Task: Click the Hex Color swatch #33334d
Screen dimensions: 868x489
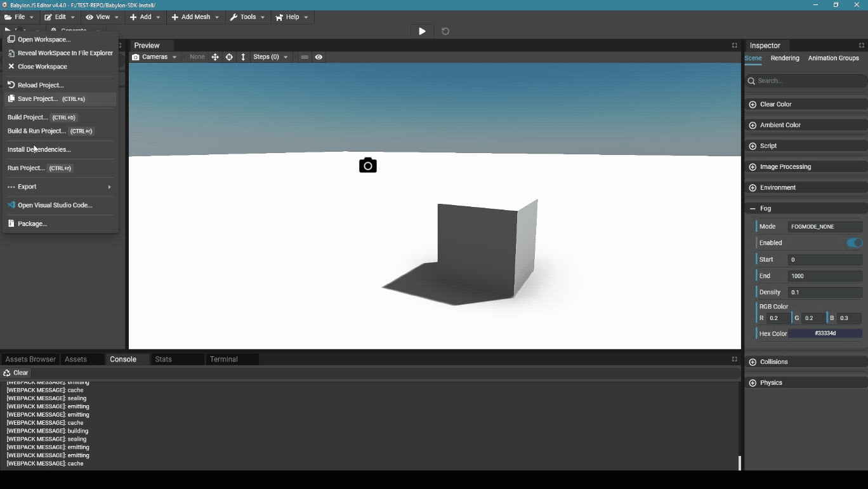Action: click(x=825, y=333)
